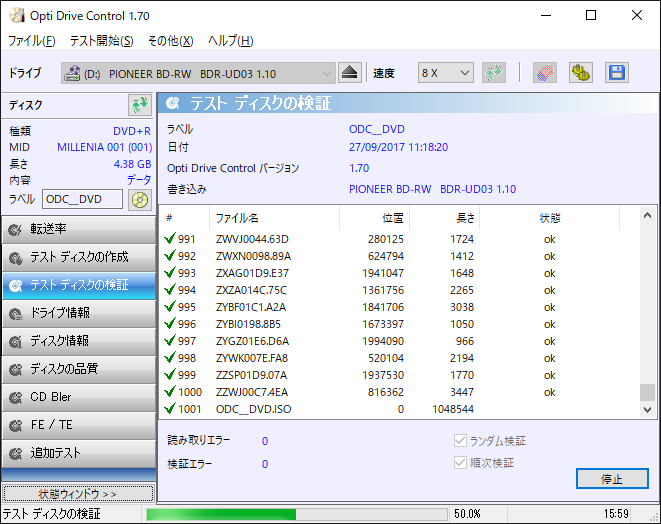Click 状態ウィンドウ >> button
The width and height of the screenshot is (661, 524).
tap(78, 494)
